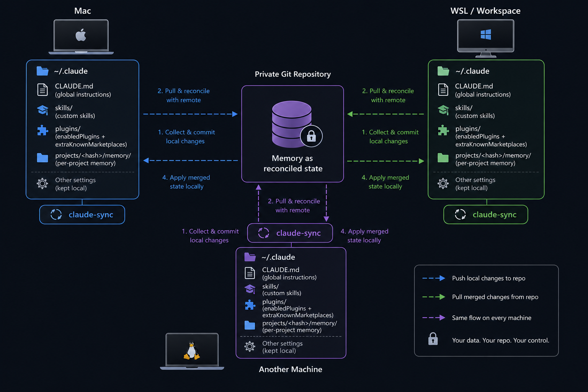
Task: Click the blue skills graduation cap icon in Mac panel
Action: [x=42, y=110]
